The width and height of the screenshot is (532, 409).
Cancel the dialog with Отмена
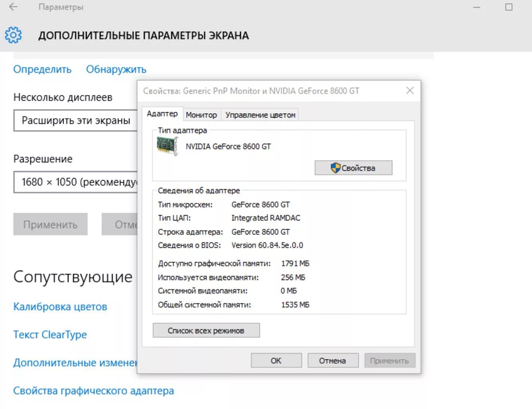333,360
